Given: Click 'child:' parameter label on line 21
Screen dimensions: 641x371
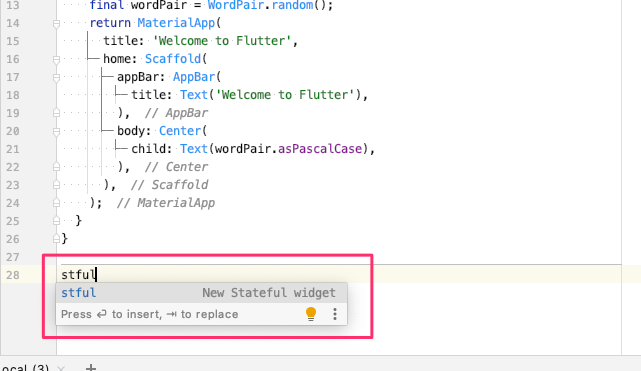Looking at the screenshot, I should (x=152, y=149).
